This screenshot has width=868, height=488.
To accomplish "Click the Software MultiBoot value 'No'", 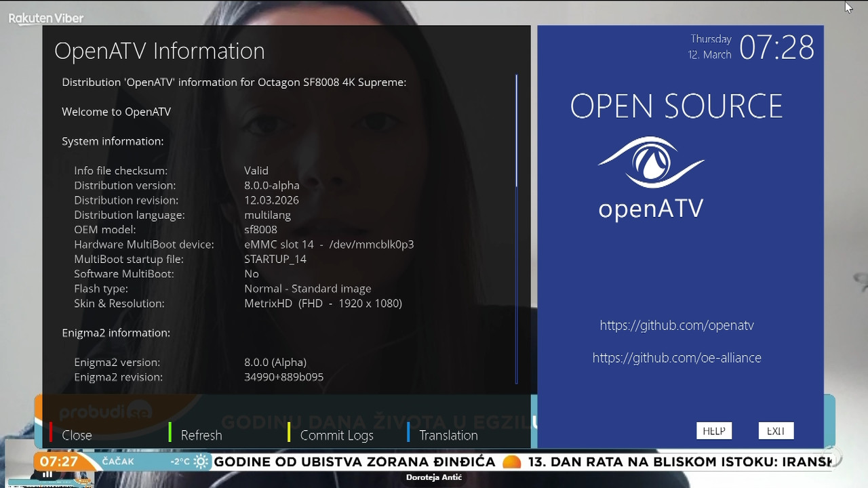I will [252, 274].
